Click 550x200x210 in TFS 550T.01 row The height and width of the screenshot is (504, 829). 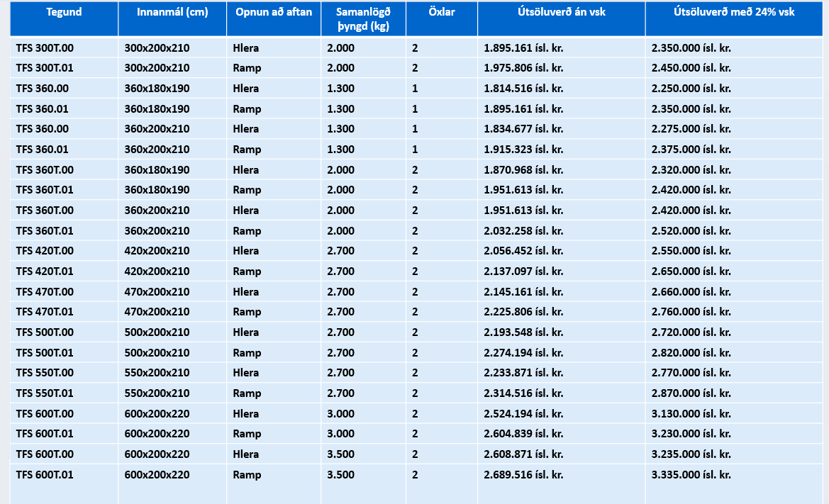tap(157, 393)
